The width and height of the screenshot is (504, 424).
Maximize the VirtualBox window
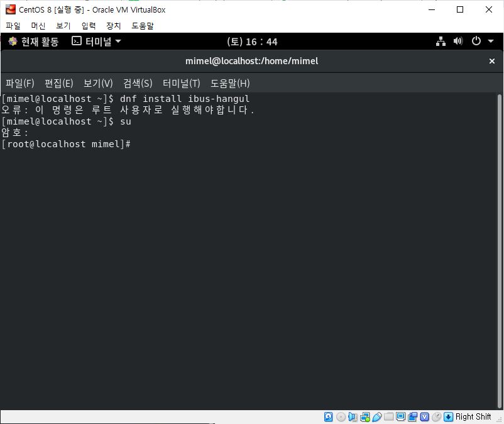click(x=460, y=9)
